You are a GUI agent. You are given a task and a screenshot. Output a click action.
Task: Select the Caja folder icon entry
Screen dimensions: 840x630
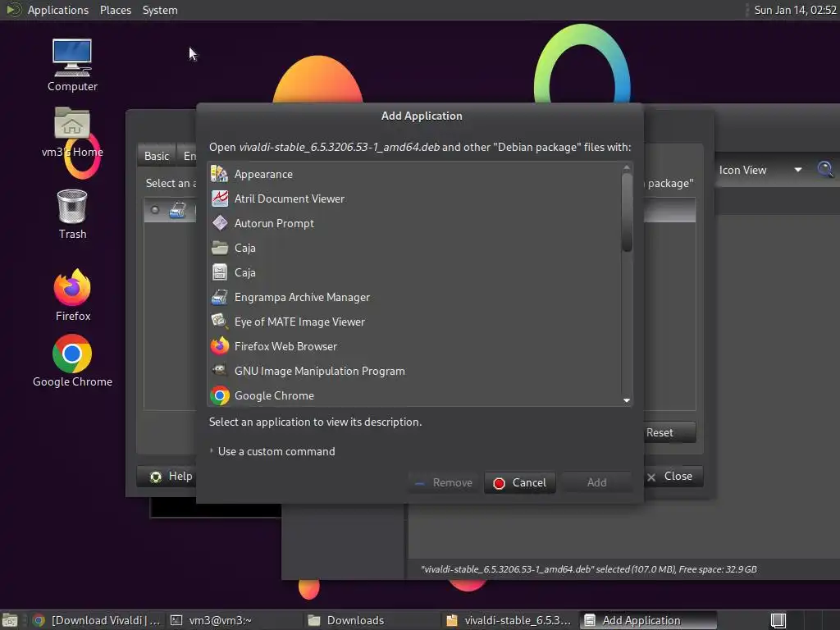click(x=220, y=248)
